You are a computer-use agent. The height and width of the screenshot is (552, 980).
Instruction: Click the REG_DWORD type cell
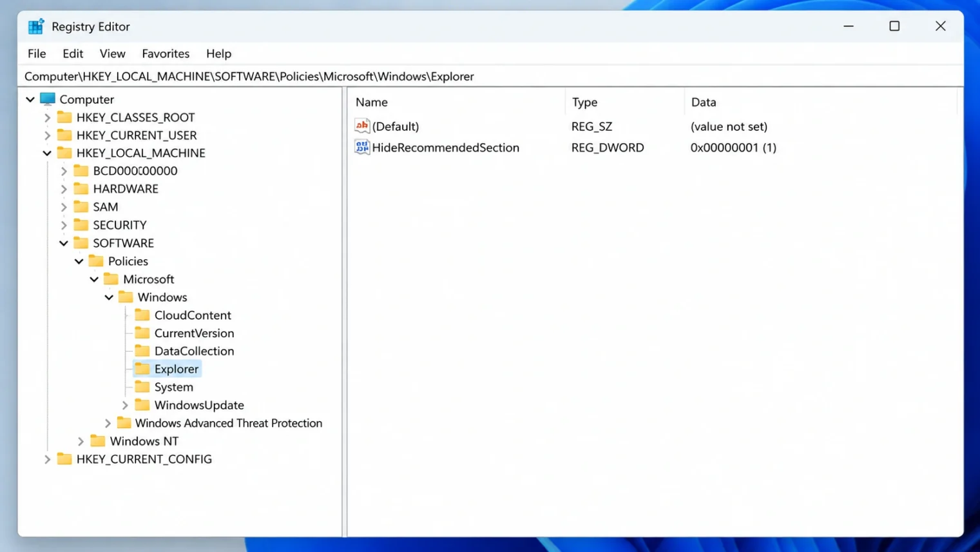[x=608, y=148]
